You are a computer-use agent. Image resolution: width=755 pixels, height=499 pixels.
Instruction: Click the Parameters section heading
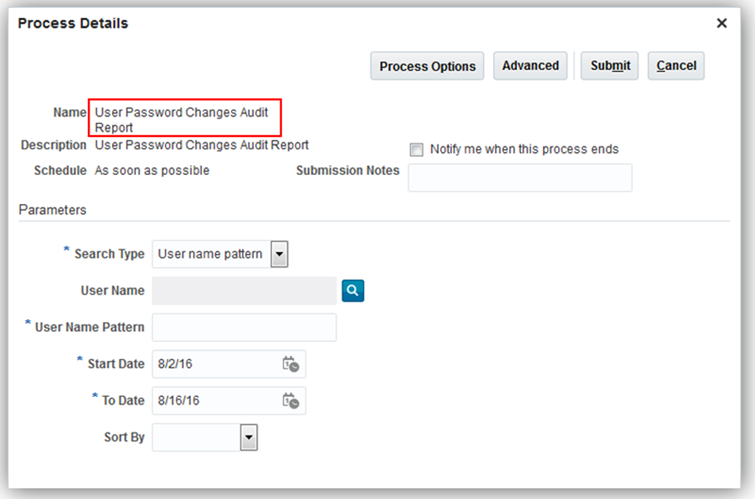click(x=52, y=210)
